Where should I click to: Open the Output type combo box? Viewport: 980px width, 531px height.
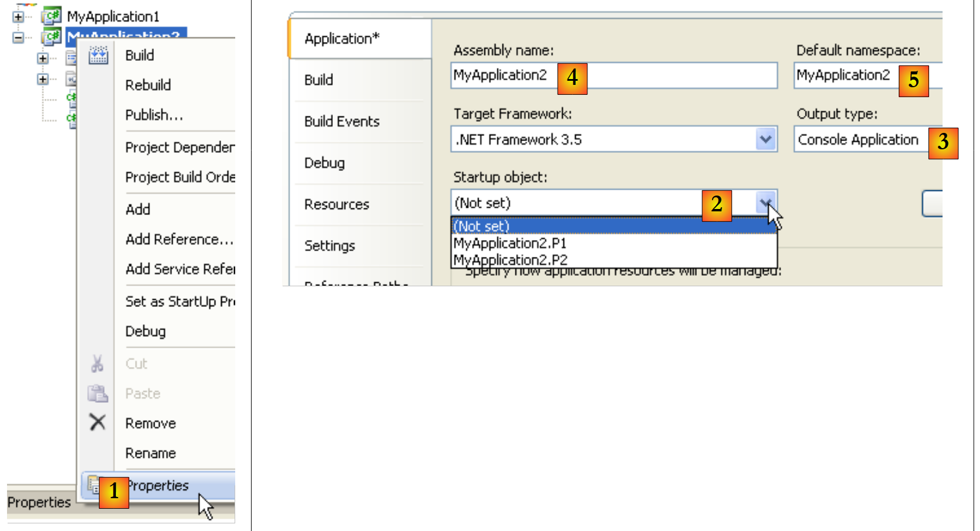point(860,140)
